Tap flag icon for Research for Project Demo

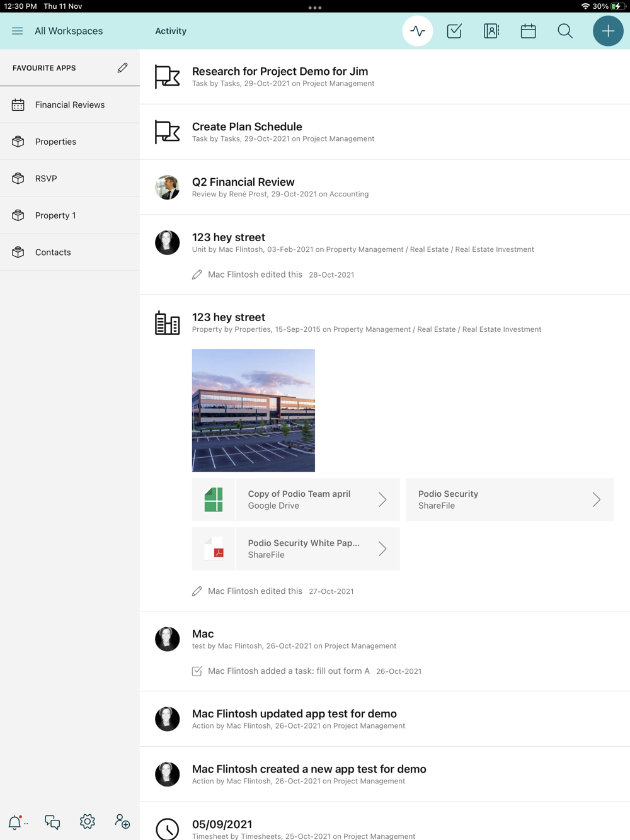168,77
